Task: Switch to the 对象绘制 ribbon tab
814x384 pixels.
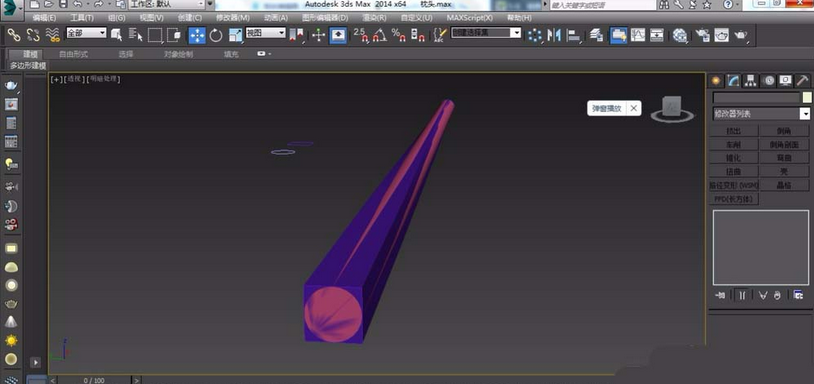Action: (179, 54)
